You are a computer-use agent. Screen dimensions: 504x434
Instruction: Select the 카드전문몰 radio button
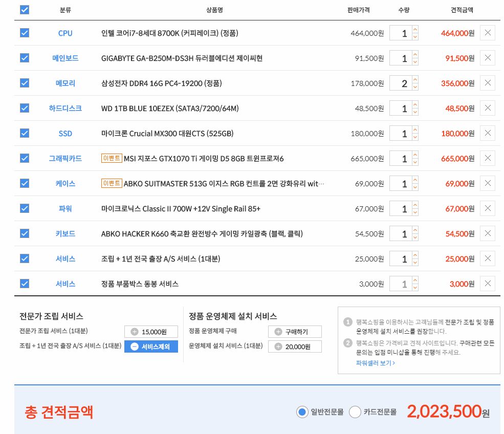[355, 412]
